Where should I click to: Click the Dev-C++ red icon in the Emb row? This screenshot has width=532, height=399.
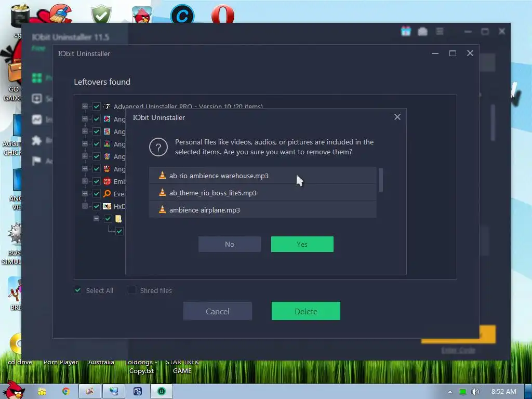coord(107,181)
